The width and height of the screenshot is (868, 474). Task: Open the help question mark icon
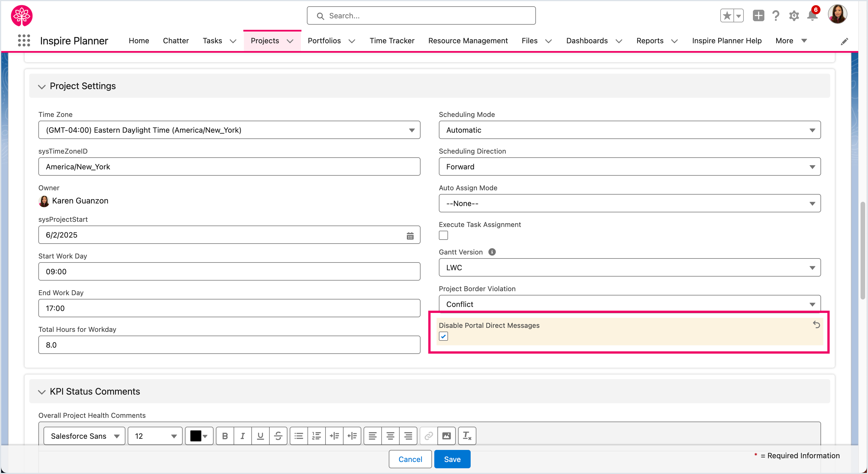click(x=776, y=15)
